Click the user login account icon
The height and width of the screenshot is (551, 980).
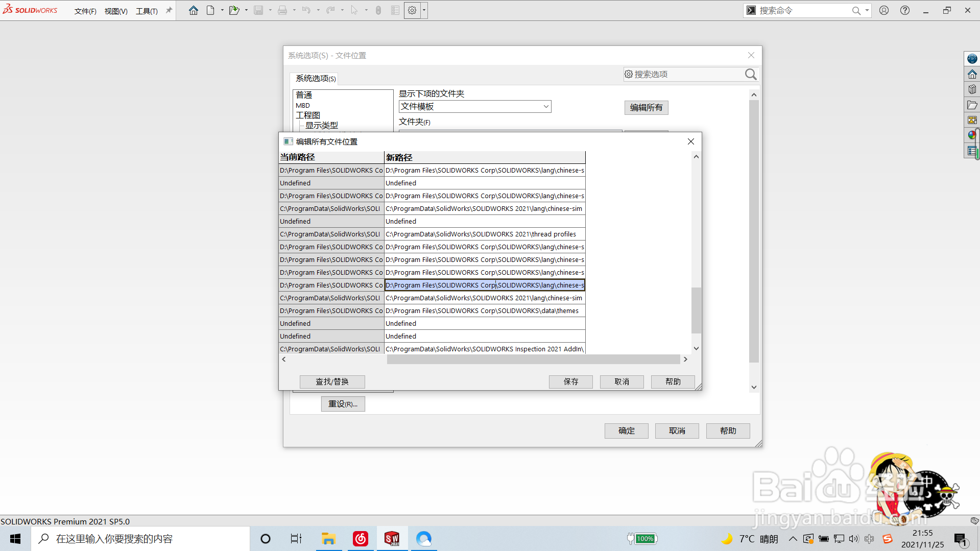click(x=884, y=10)
